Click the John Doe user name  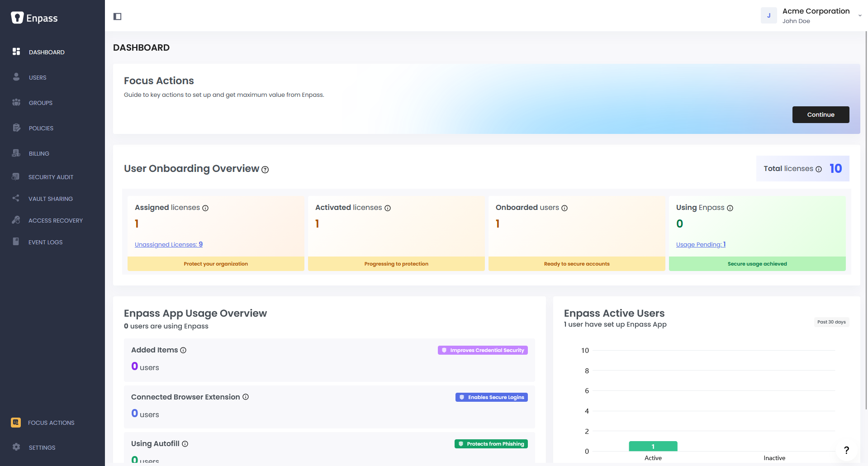coord(796,21)
